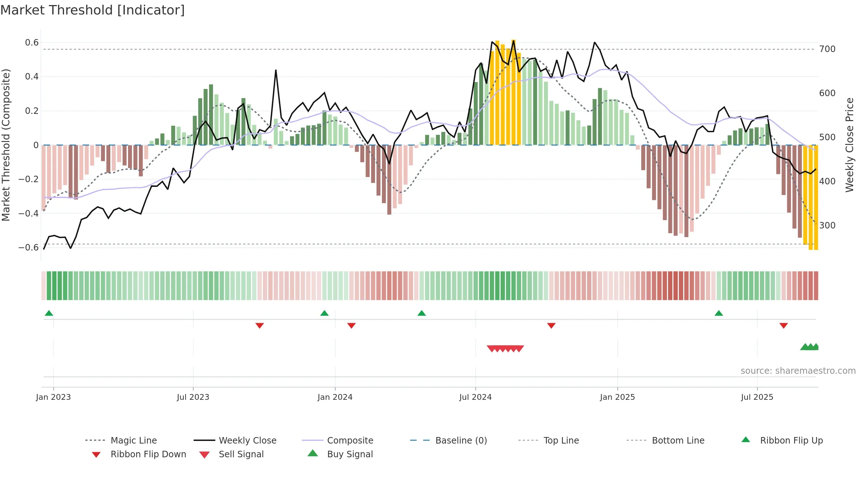Click the 0.4 tick on left axis

[32, 77]
